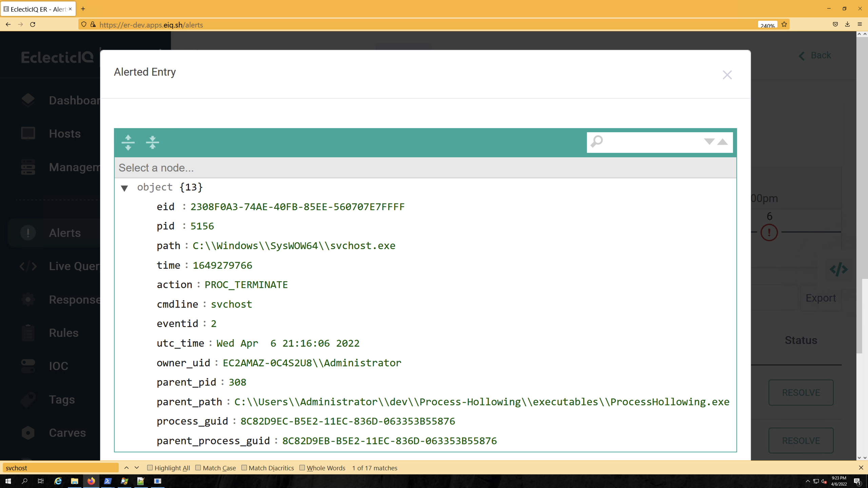
Task: Click the second RESOLVE button
Action: pos(801,441)
